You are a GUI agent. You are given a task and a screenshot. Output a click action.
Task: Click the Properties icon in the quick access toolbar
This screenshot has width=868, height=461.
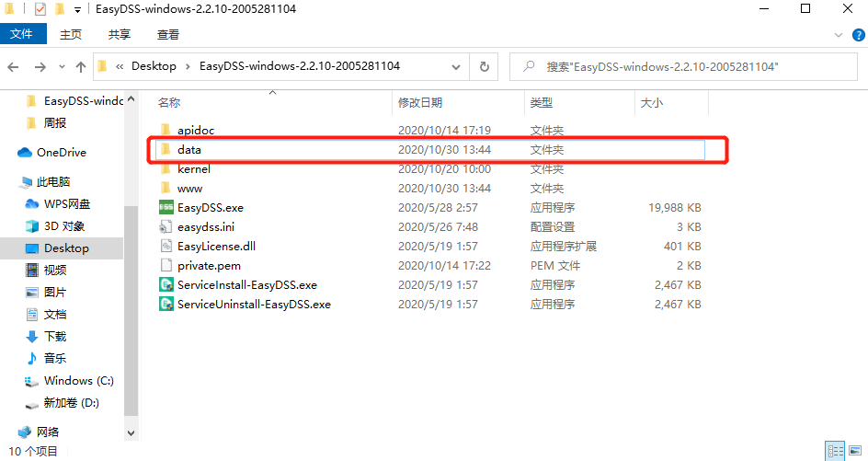pos(40,9)
